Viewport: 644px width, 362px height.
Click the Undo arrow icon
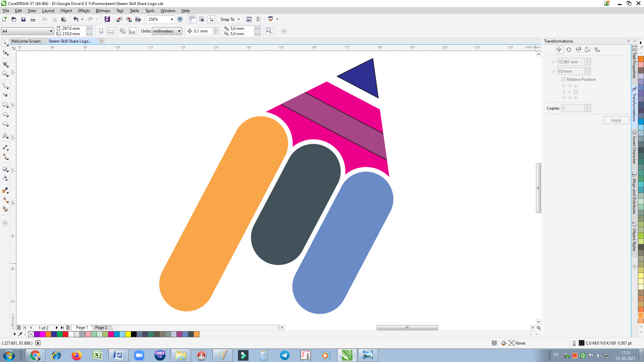(76, 19)
